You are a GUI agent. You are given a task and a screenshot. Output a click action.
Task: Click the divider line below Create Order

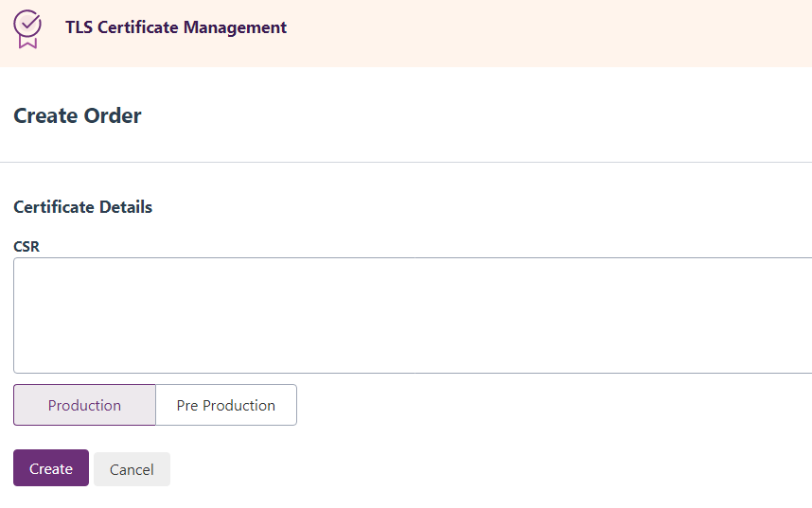(x=406, y=162)
